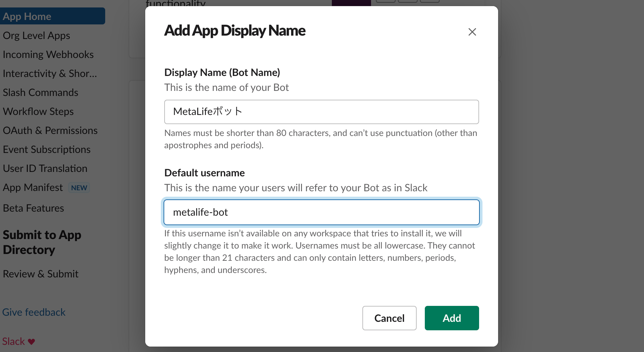Click the 'This is the name of your Bot' hint
The width and height of the screenshot is (644, 352).
(226, 87)
